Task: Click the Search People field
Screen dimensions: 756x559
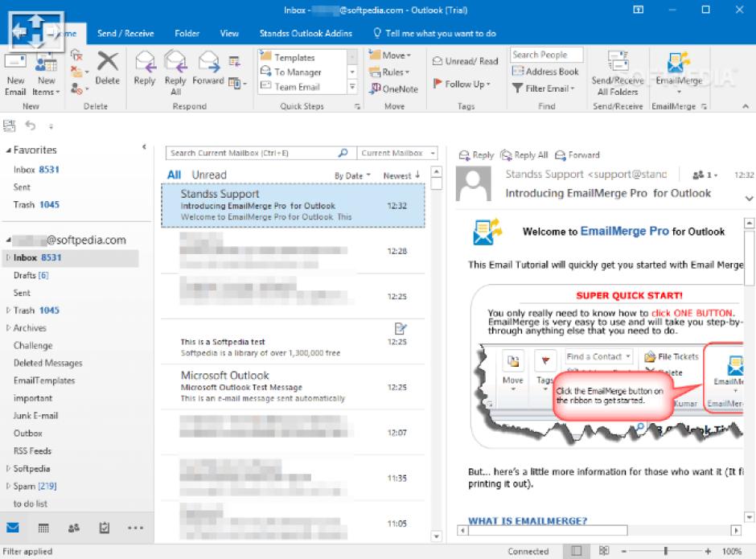Action: (547, 55)
